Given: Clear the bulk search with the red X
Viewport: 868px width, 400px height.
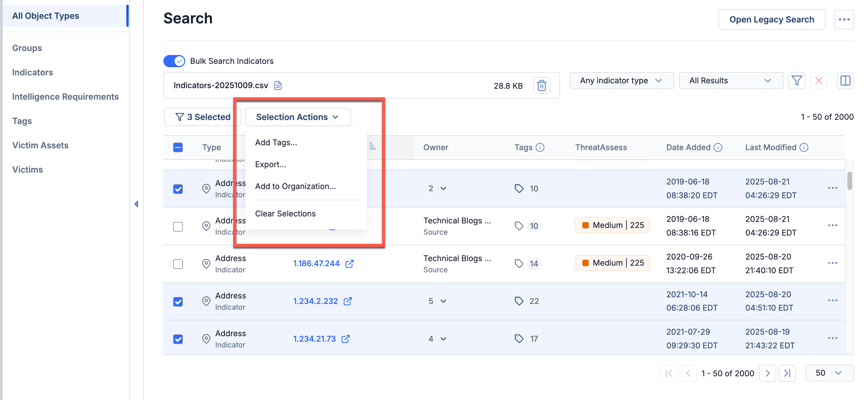Looking at the screenshot, I should tap(819, 80).
